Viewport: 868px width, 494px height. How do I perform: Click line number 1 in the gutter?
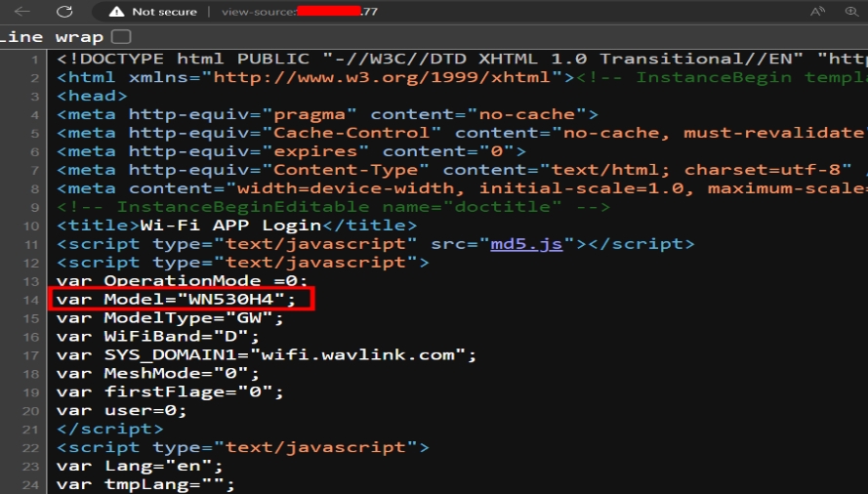pos(36,60)
